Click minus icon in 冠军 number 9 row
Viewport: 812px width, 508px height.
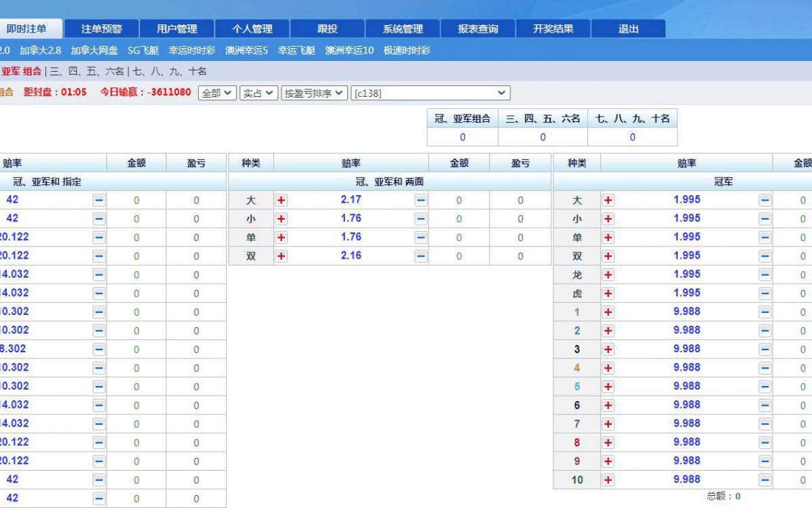tap(765, 461)
